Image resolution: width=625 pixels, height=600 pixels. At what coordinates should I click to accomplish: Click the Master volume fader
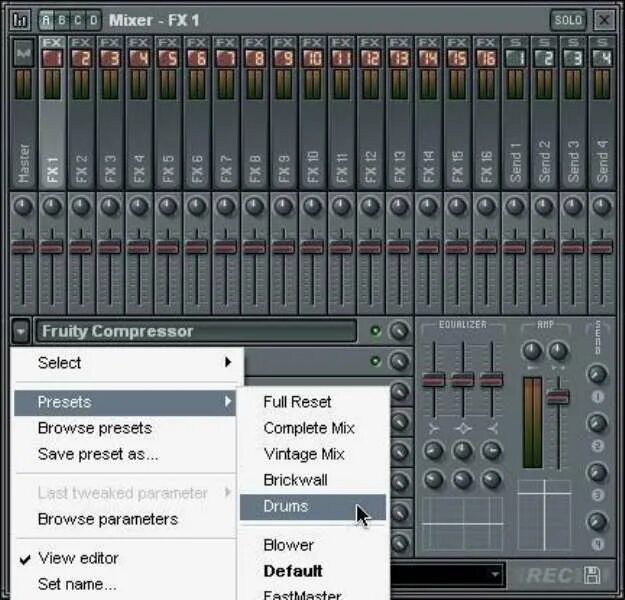23,247
